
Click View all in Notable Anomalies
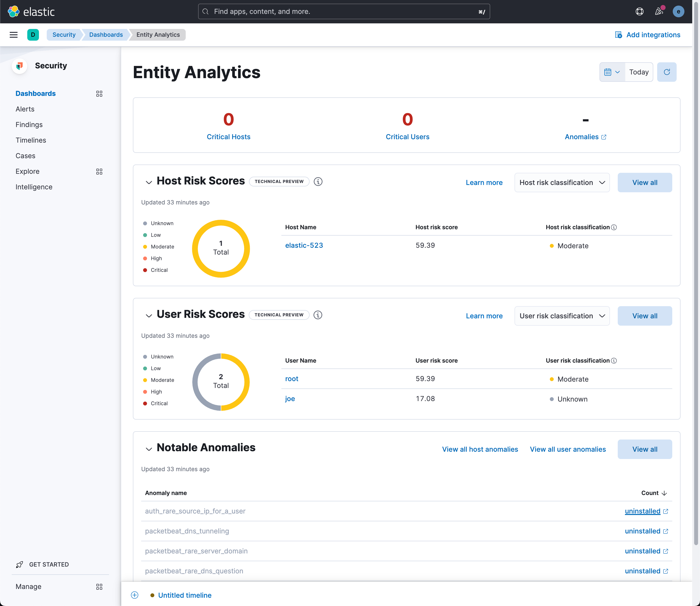tap(645, 450)
